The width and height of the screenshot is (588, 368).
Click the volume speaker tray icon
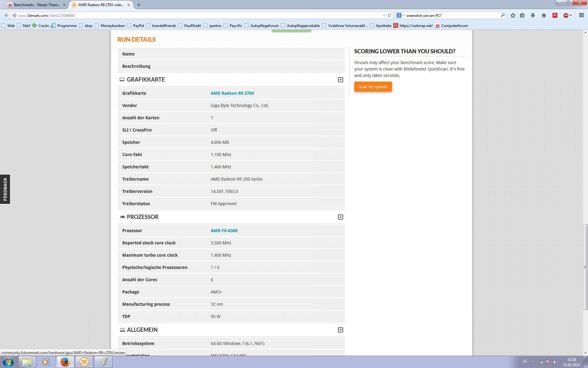pyautogui.click(x=555, y=362)
